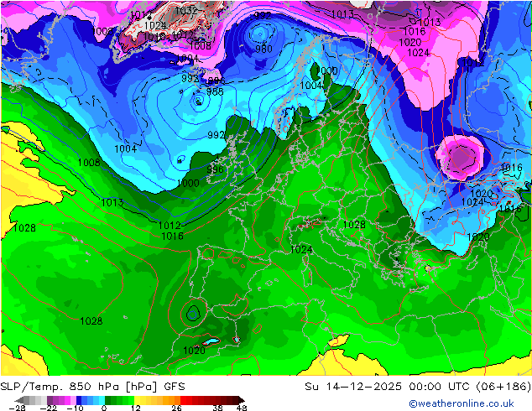Click the '1024' isobar label over Italy

coord(301,250)
